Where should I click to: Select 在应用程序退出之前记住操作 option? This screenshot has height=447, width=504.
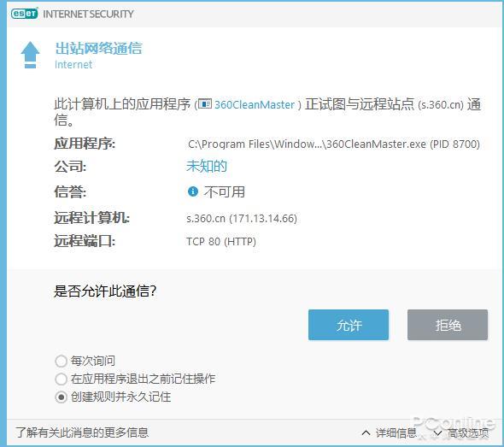click(x=61, y=379)
